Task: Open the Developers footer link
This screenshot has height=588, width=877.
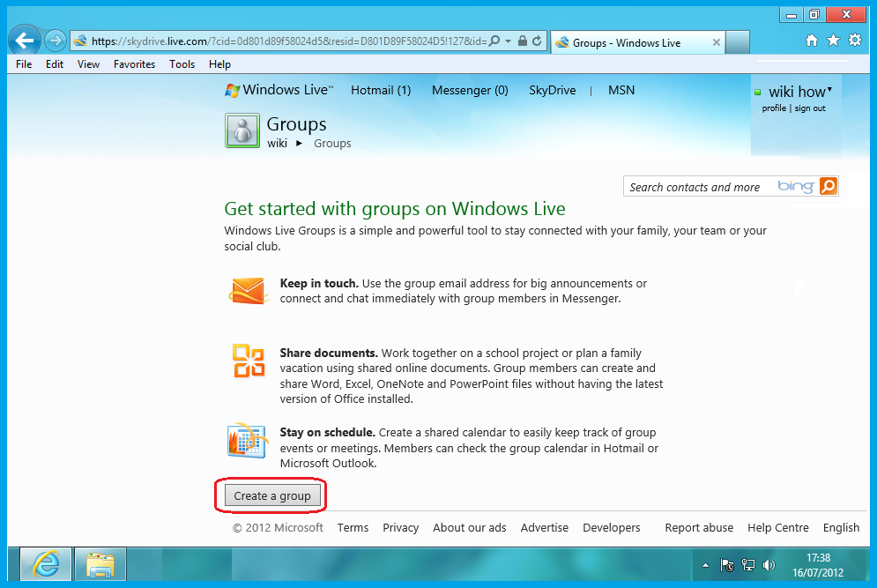Action: click(612, 527)
